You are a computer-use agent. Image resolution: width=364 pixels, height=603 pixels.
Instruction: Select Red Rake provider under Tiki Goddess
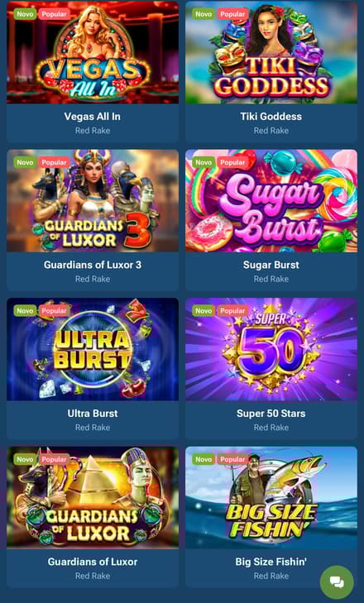click(x=271, y=131)
